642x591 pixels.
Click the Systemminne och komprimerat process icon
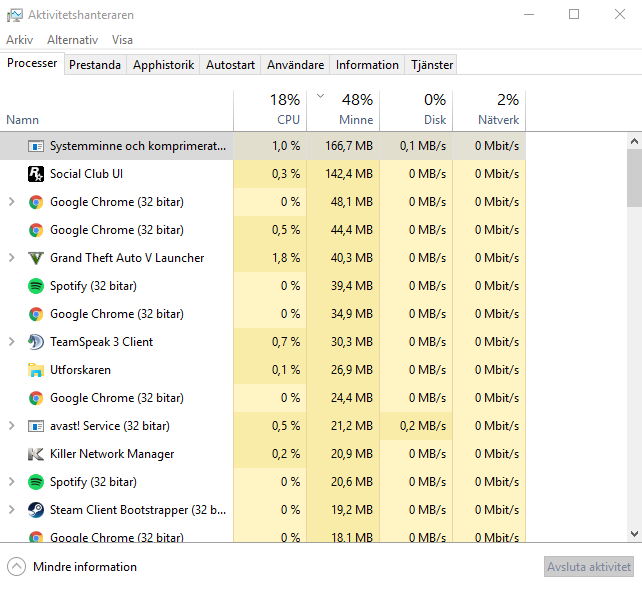pyautogui.click(x=35, y=146)
